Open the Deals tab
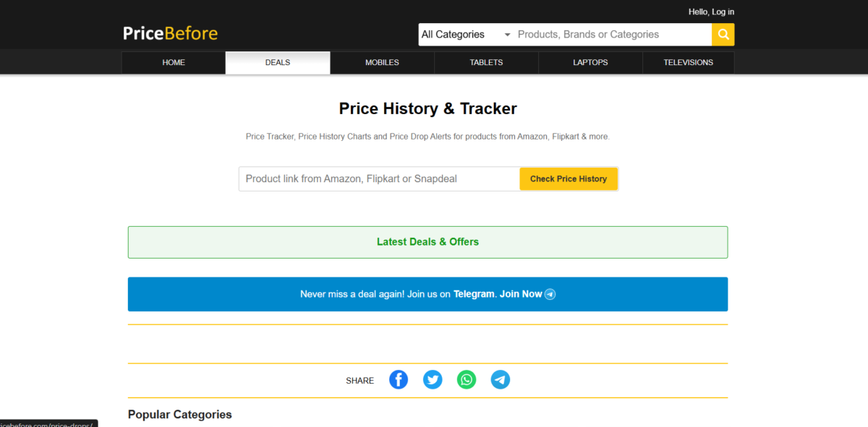The width and height of the screenshot is (868, 427). click(278, 62)
